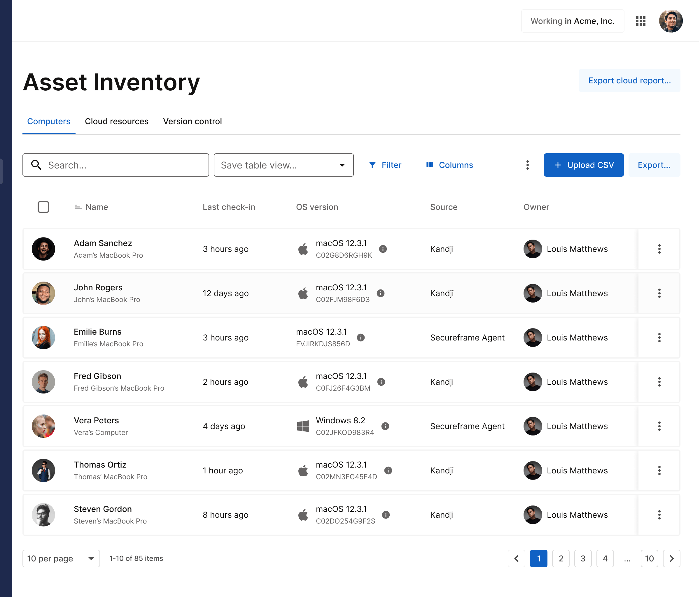Switch to the Version control tab
Image resolution: width=700 pixels, height=597 pixels.
point(192,122)
